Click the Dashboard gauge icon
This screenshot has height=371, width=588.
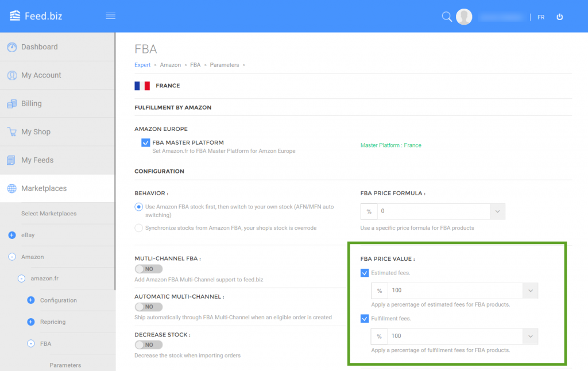[12, 47]
